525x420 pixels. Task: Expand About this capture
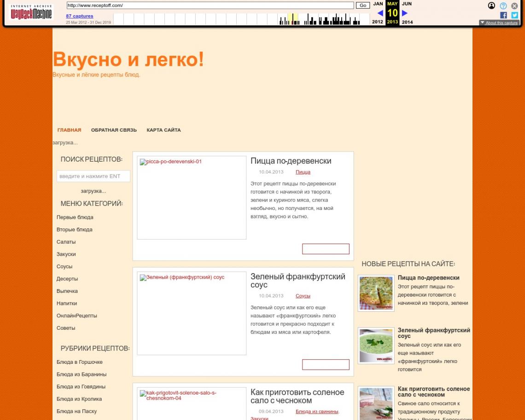pos(499,23)
